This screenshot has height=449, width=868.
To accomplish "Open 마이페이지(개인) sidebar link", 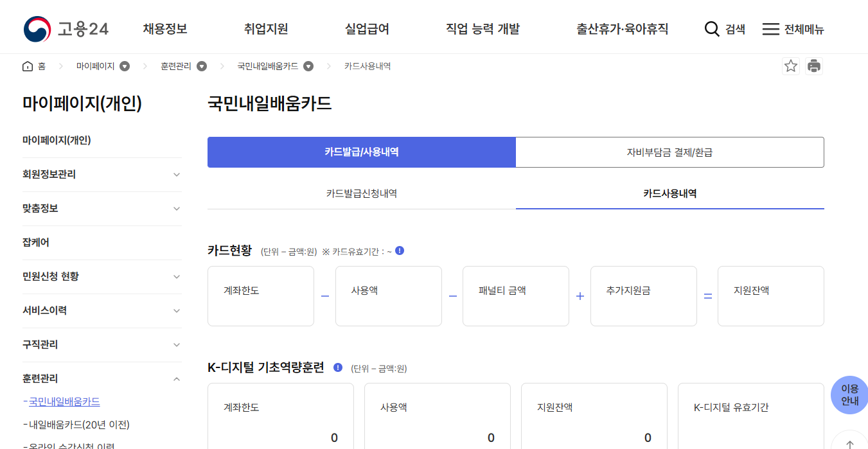I will 57,140.
